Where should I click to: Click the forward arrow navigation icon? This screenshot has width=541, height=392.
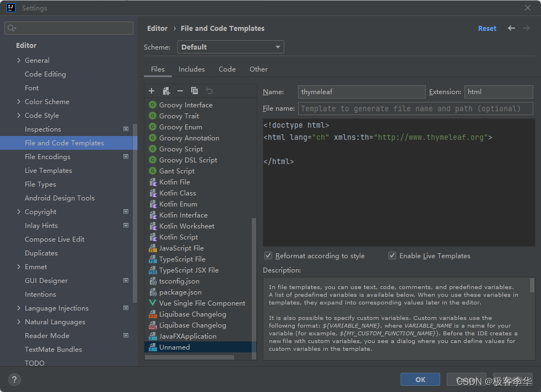click(526, 28)
